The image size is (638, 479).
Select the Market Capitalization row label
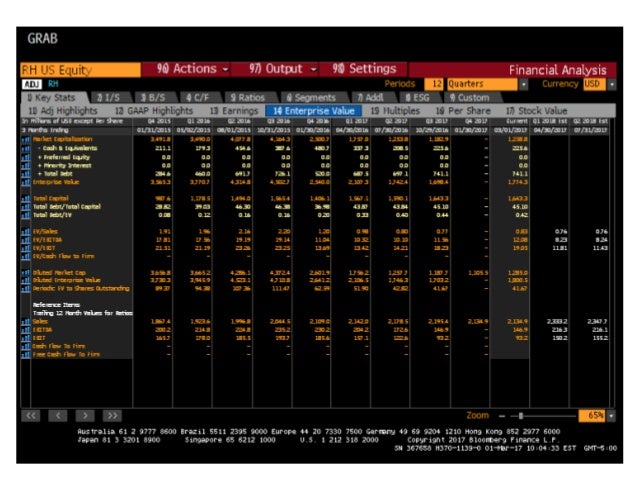click(63, 139)
